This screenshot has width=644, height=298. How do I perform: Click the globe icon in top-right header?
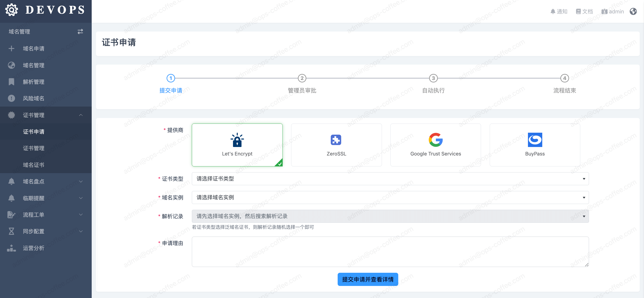coord(633,11)
